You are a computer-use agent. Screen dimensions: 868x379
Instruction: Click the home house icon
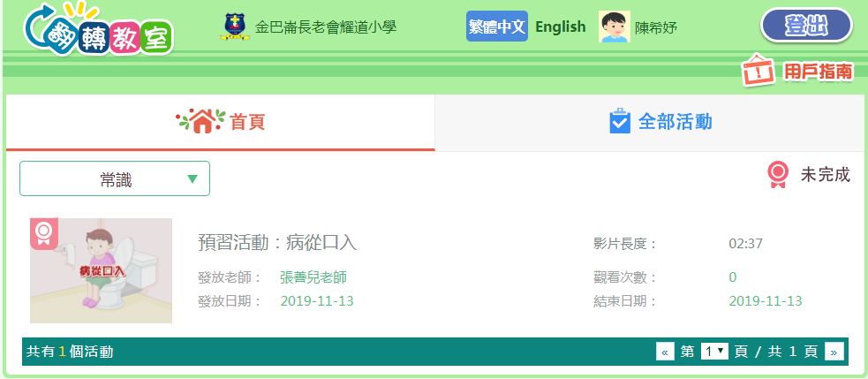pos(200,121)
